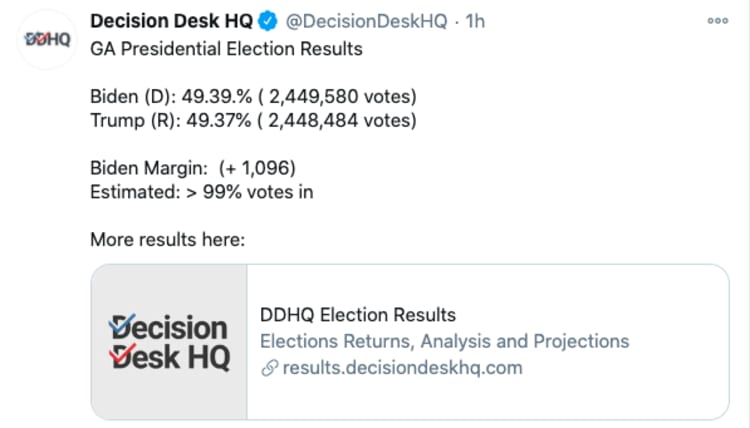This screenshot has width=750, height=428.
Task: Click the Biden Margin line
Action: pyautogui.click(x=192, y=168)
